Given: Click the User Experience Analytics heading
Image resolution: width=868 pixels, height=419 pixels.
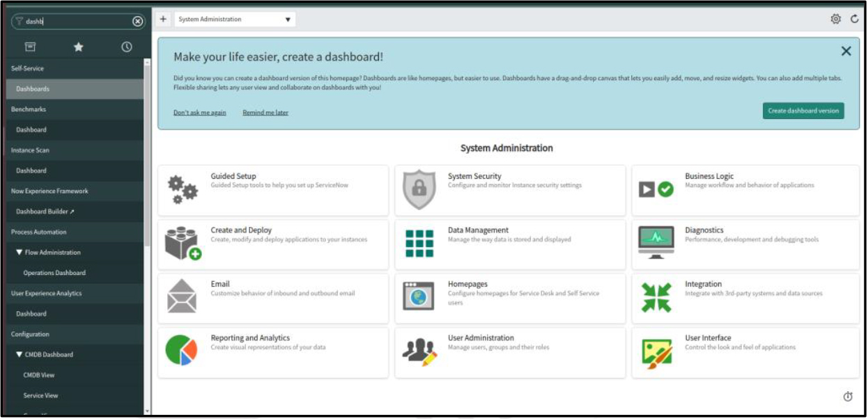Looking at the screenshot, I should pos(75,294).
